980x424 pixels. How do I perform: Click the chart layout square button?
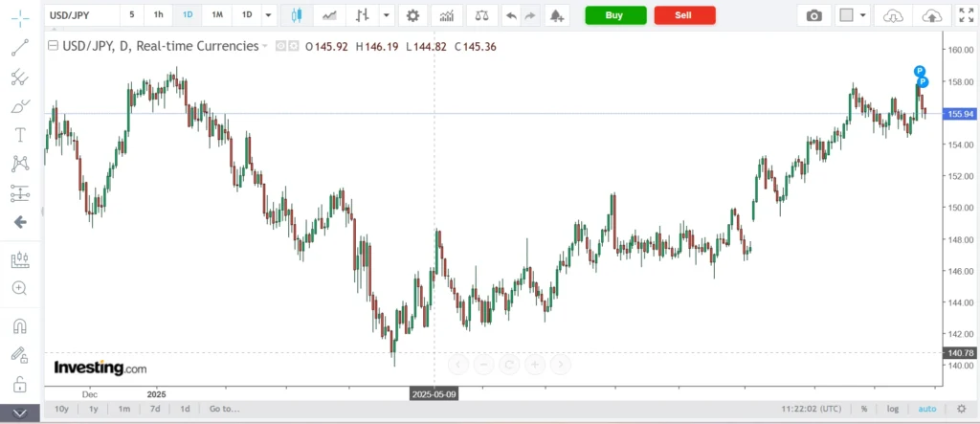click(846, 15)
